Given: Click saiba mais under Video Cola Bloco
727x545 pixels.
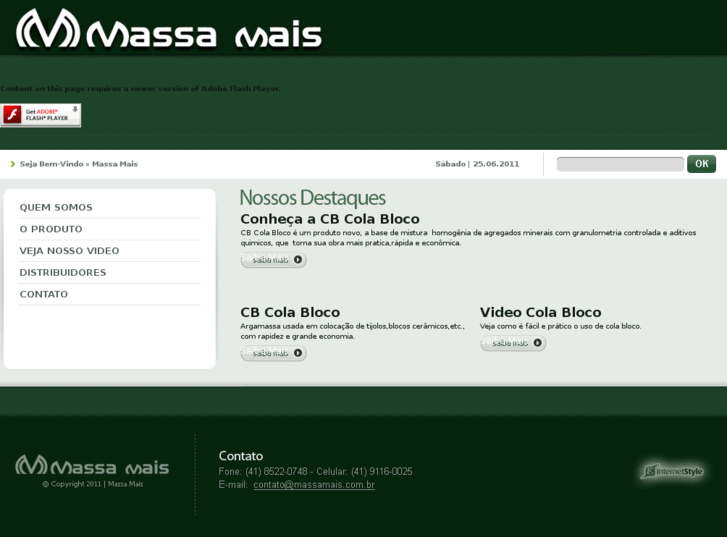Looking at the screenshot, I should coord(513,343).
